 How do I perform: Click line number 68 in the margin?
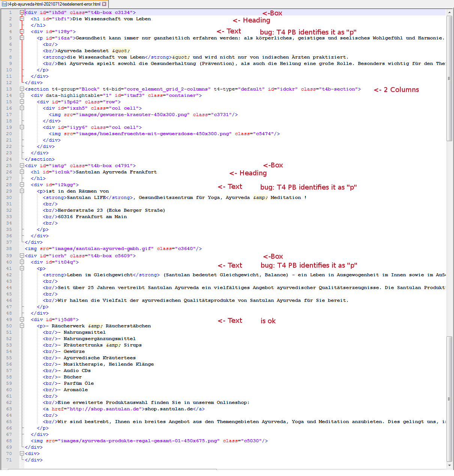click(x=9, y=441)
